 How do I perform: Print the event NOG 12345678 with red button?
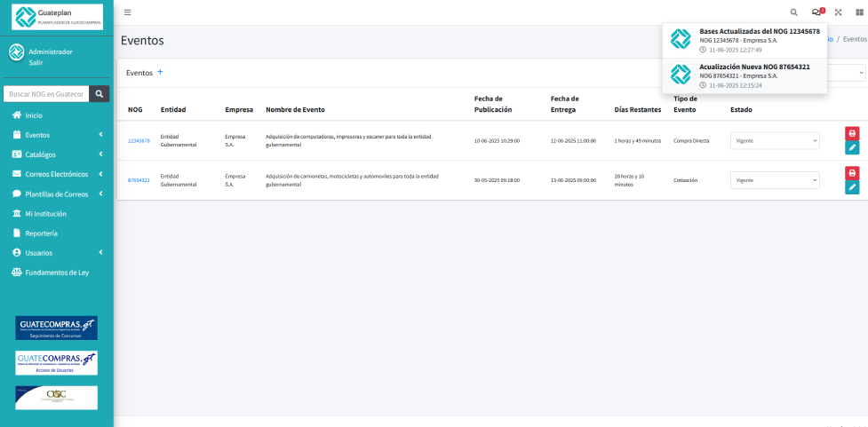click(852, 133)
